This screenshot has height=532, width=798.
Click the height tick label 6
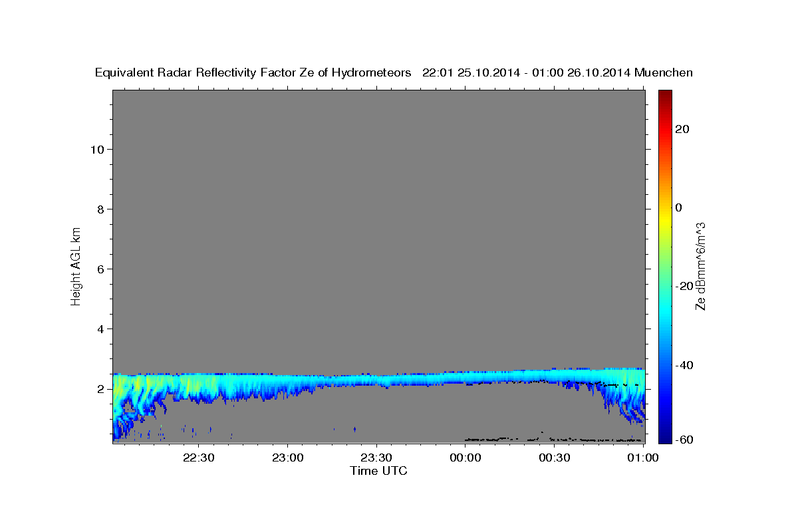pyautogui.click(x=100, y=269)
